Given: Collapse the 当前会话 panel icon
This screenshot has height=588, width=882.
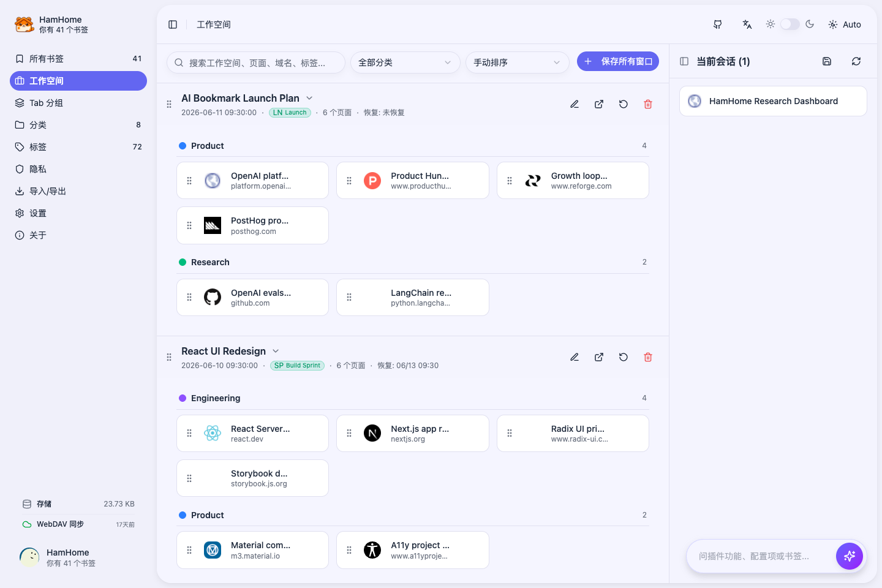Looking at the screenshot, I should pyautogui.click(x=684, y=61).
